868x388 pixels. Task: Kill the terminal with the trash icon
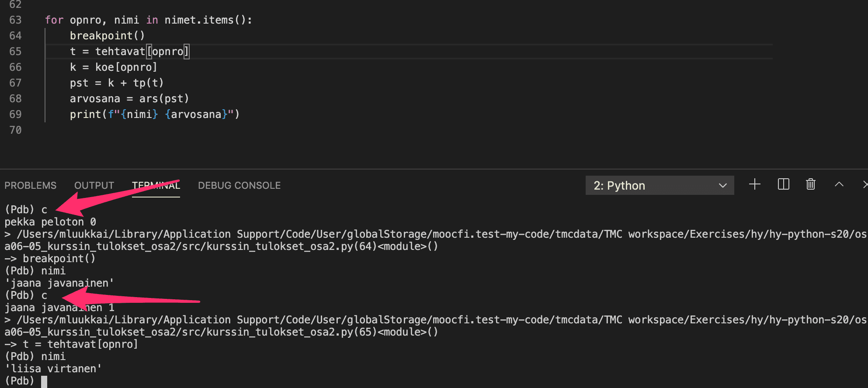(810, 184)
